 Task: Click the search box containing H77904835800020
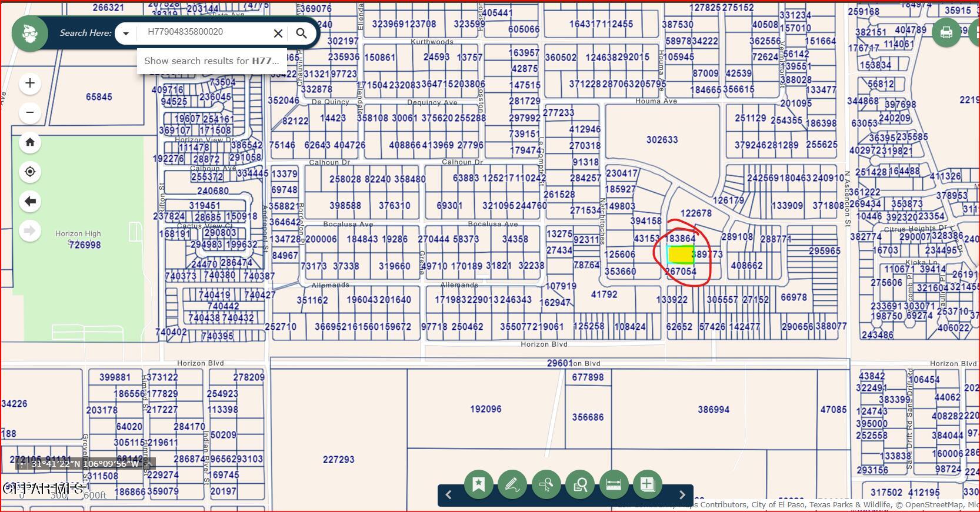pos(205,32)
